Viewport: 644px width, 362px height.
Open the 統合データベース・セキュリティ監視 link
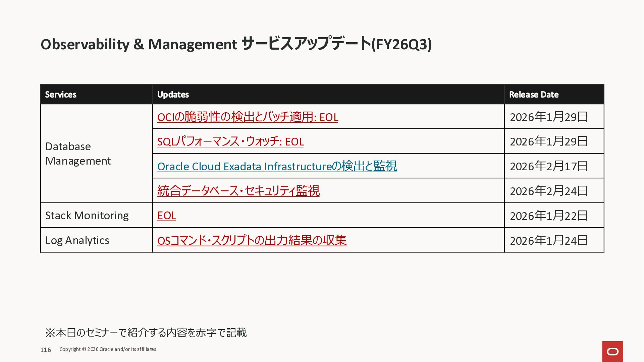point(238,191)
